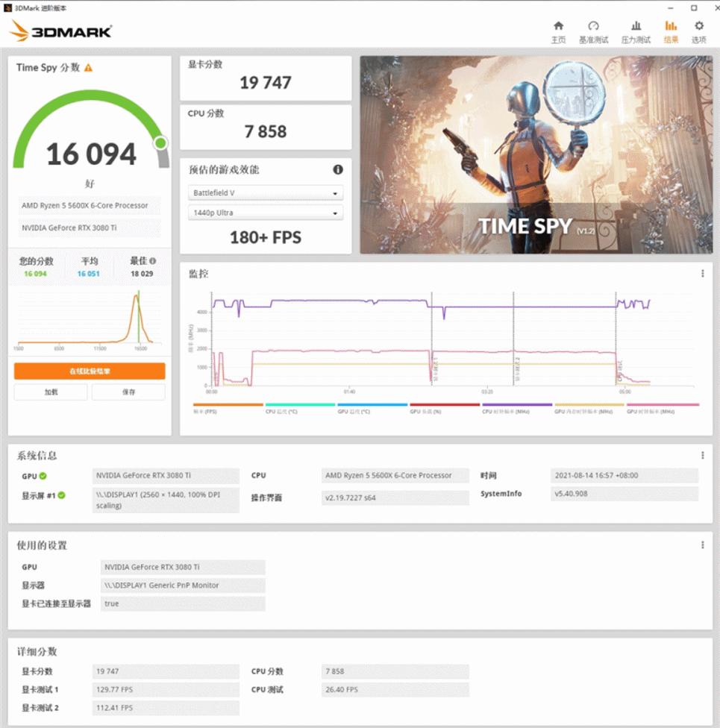Click the SystemInfo v5.40.908 field

(624, 494)
